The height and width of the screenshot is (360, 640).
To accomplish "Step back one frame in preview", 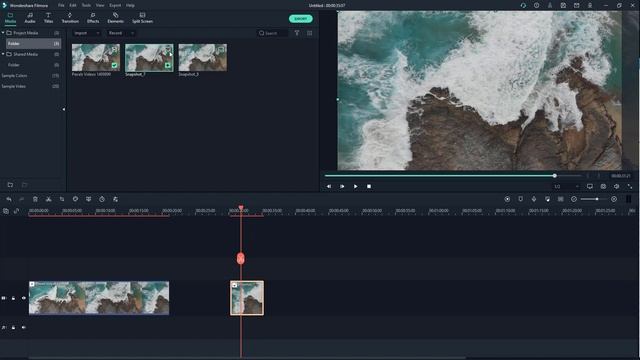I will (x=329, y=187).
